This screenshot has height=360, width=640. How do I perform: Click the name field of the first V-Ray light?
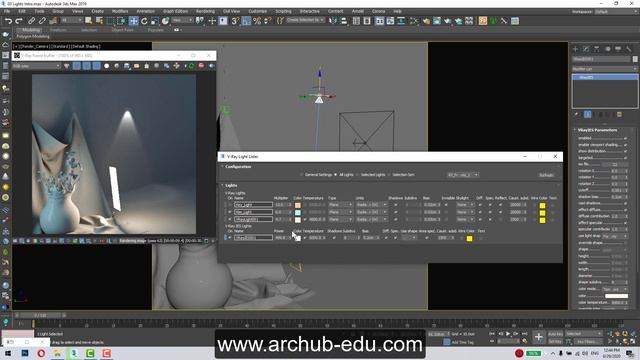[253, 205]
